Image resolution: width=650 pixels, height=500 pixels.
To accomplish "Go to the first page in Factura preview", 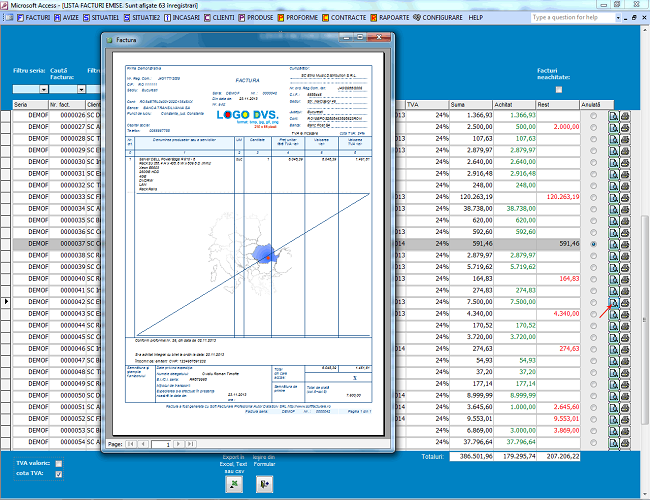I will coord(131,444).
